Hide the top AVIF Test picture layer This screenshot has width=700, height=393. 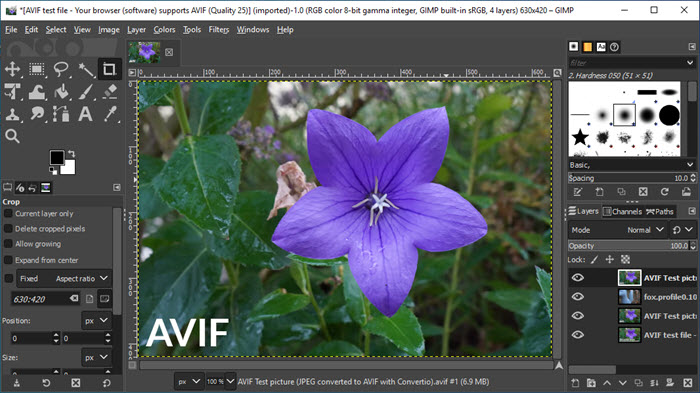tap(578, 278)
